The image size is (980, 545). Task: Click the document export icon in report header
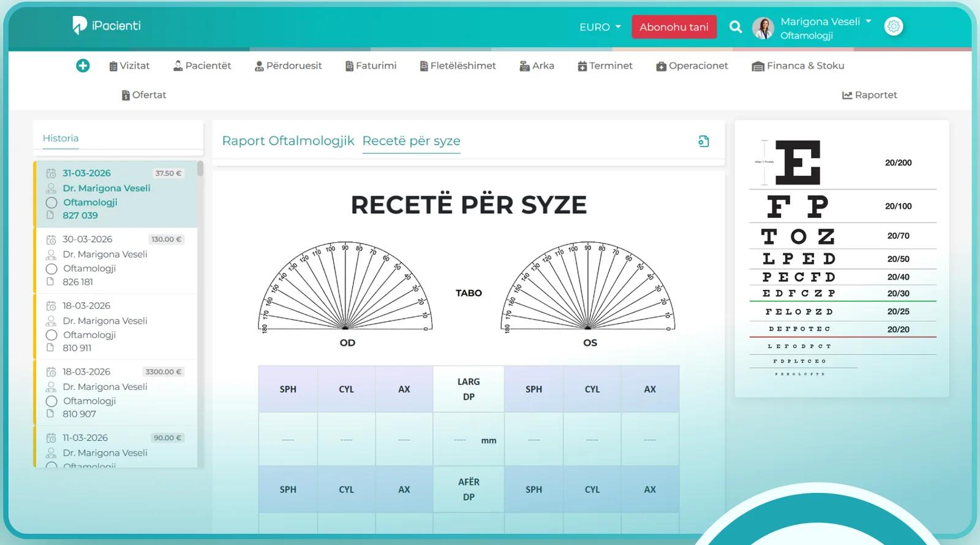704,142
